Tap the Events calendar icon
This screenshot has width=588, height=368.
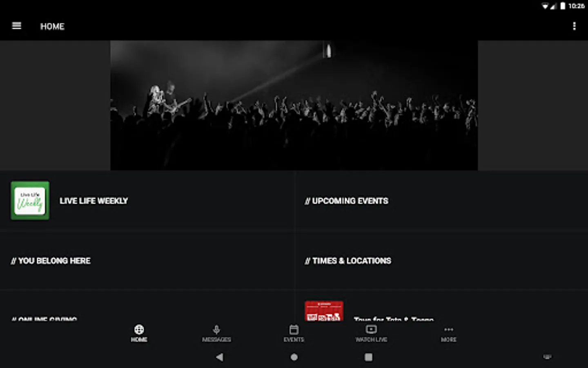294,329
